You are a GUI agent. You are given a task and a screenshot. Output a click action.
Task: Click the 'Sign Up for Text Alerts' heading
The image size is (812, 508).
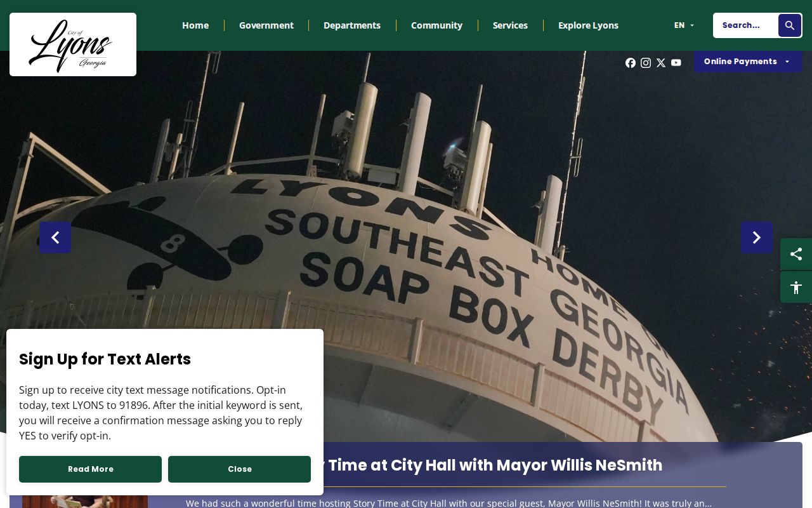tap(105, 359)
